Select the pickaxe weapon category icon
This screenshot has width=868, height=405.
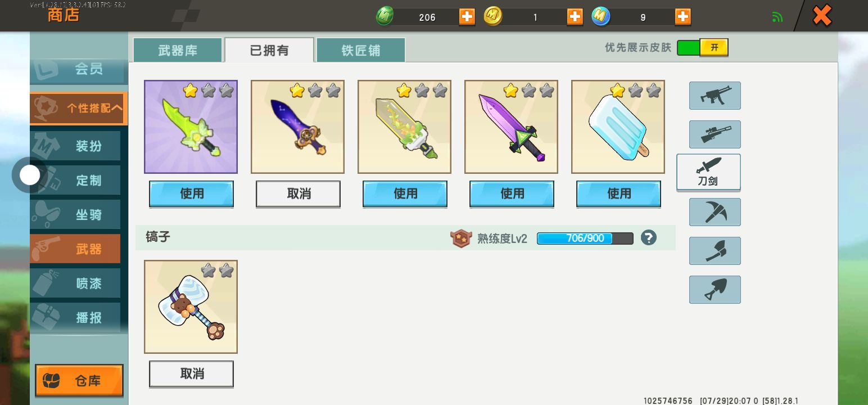pos(715,212)
